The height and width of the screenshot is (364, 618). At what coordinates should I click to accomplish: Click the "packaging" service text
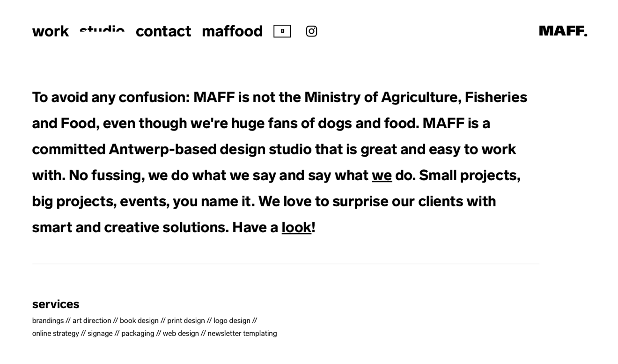(138, 334)
